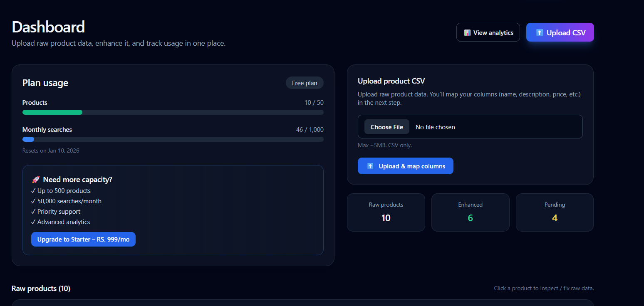
Task: Click the Choose File button
Action: (386, 126)
